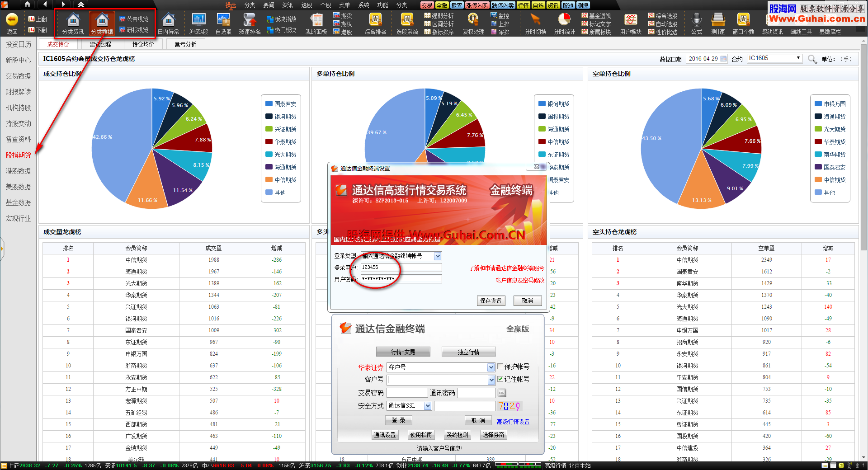Expand the 安全方式 通达信SSL dropdown
This screenshot has width=868, height=470.
click(428, 406)
